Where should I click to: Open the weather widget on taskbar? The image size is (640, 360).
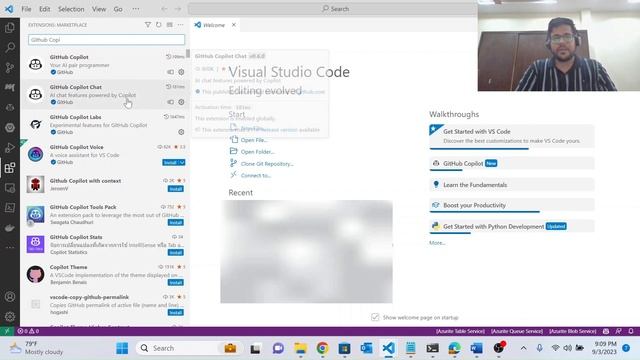point(37,348)
